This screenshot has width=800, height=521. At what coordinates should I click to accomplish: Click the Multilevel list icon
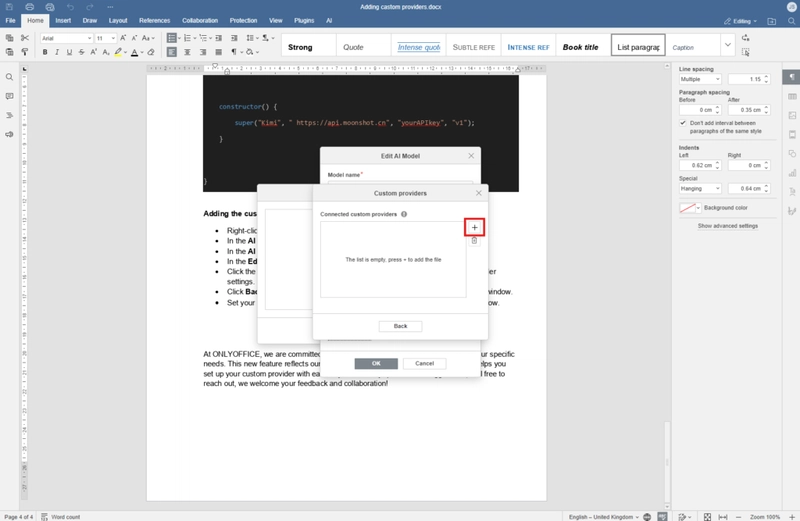point(203,38)
